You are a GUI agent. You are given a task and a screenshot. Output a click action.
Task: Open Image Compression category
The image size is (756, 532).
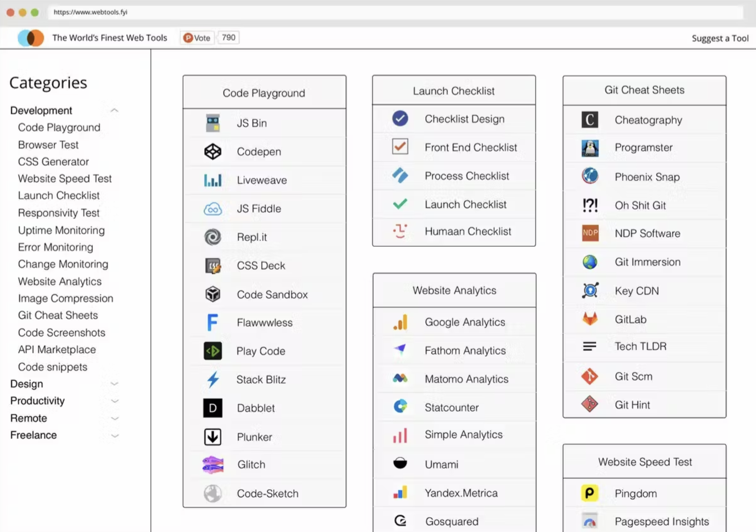[65, 298]
